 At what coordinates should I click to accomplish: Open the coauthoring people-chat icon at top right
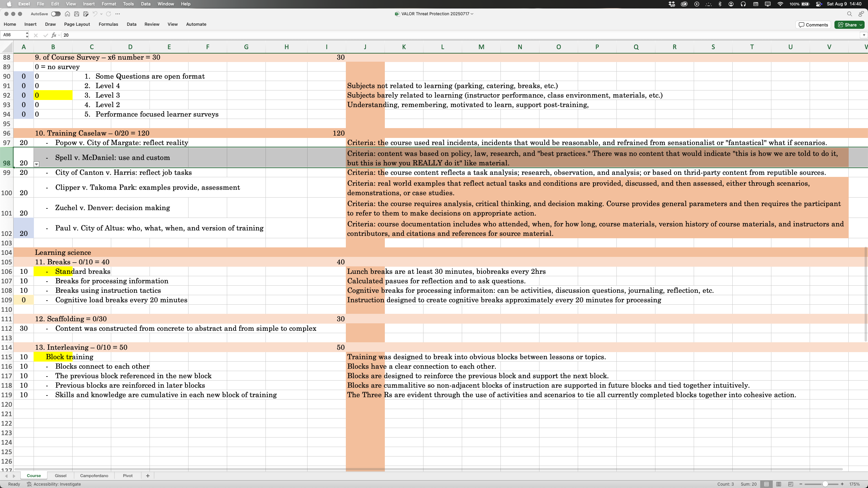(861, 14)
